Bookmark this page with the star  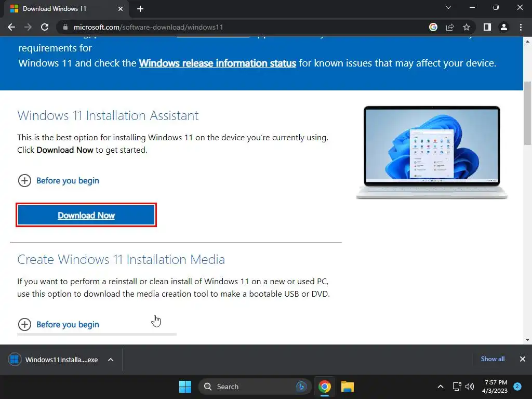[x=467, y=27]
